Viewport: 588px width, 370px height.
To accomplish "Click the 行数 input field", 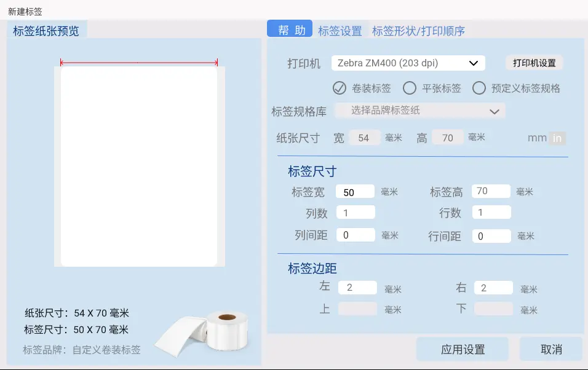I will click(x=491, y=212).
